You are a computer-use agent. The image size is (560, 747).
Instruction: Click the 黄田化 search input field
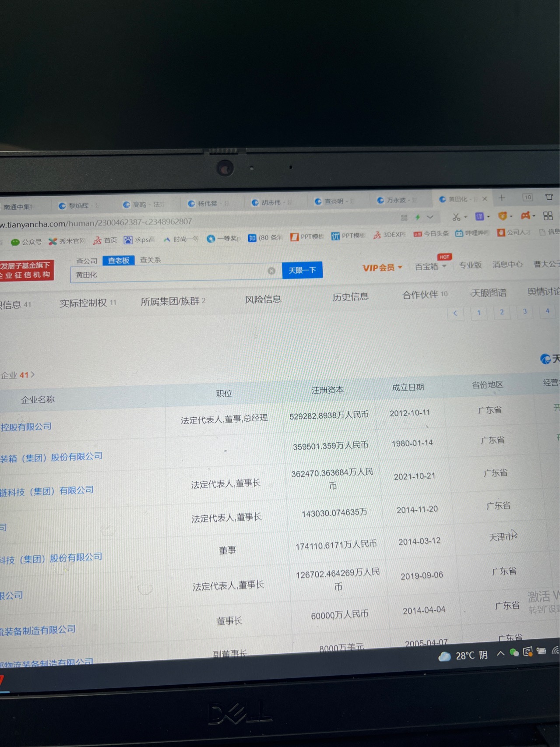point(171,274)
